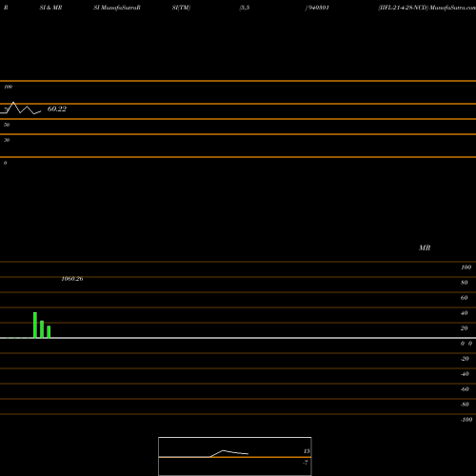Screen dimensions: 476x476
Task: Click the -7 value in mini chart
Action: point(306,463)
